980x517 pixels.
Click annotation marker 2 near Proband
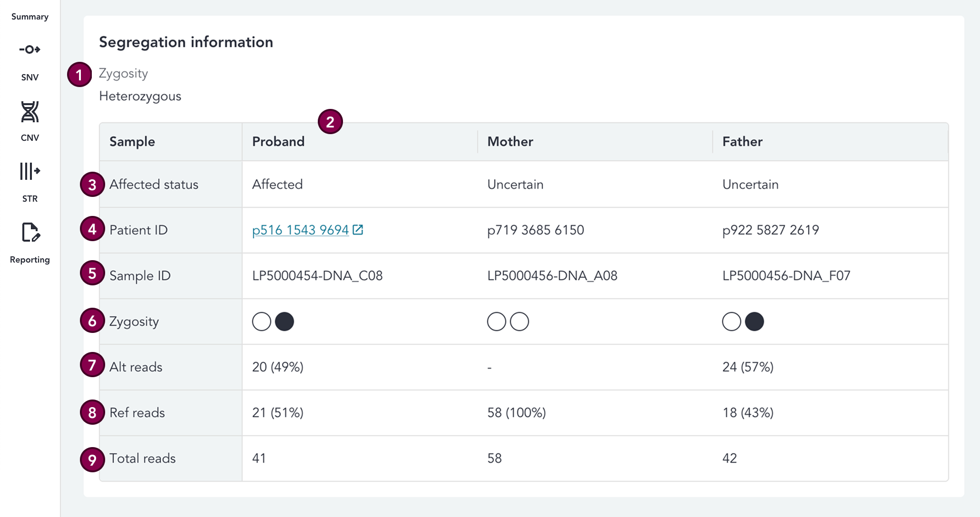pyautogui.click(x=330, y=122)
